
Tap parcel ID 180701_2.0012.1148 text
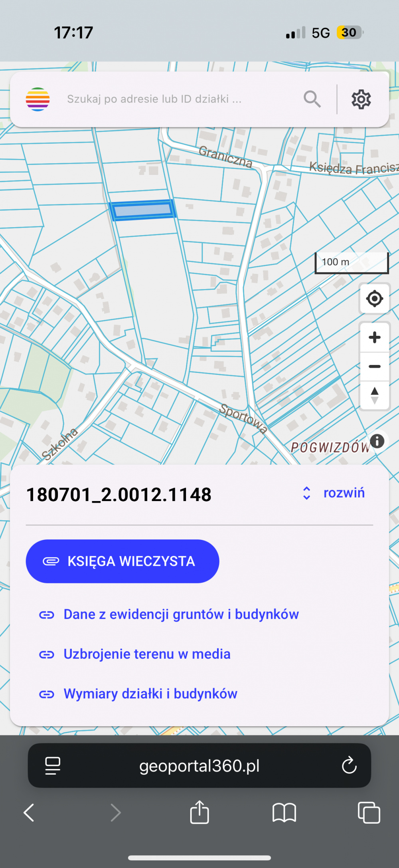[119, 495]
